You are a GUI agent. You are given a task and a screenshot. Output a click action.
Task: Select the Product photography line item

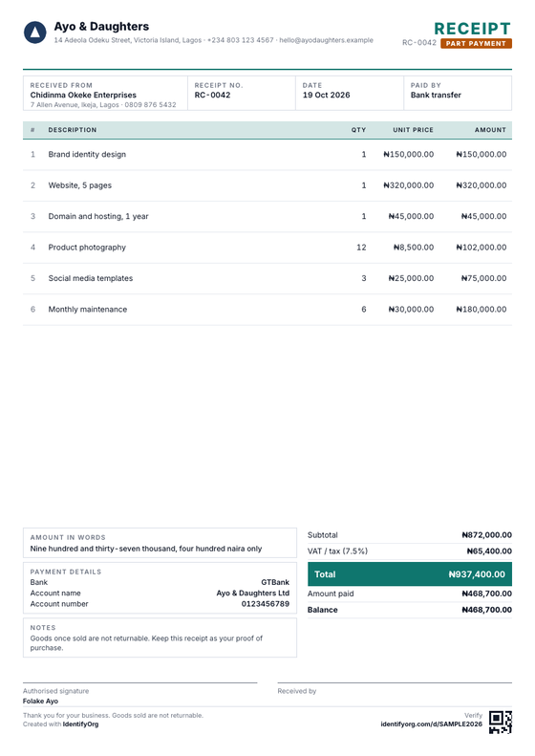(87, 248)
